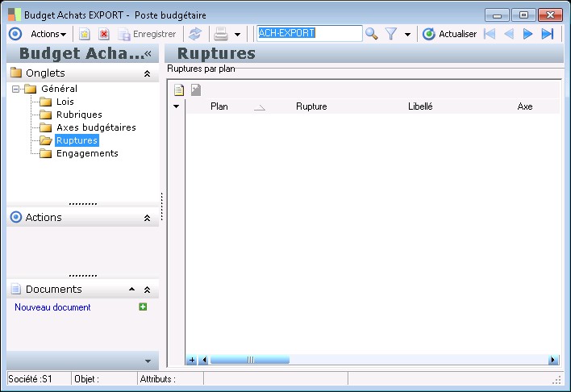
Task: Open the Actions toolbar menu
Action: coord(48,34)
